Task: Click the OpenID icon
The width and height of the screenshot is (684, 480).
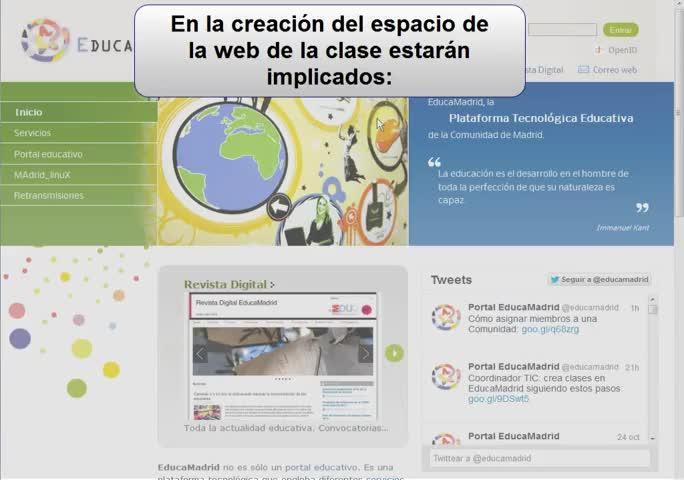Action: point(599,50)
